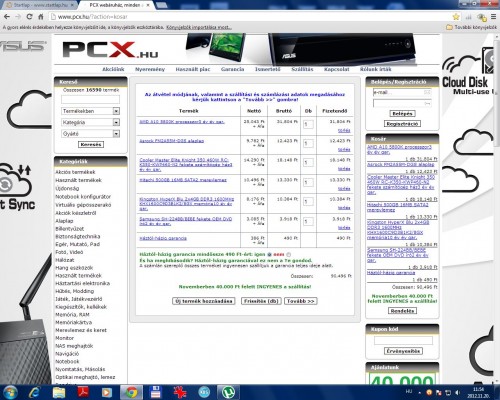Click the Belépés login button

[402, 114]
